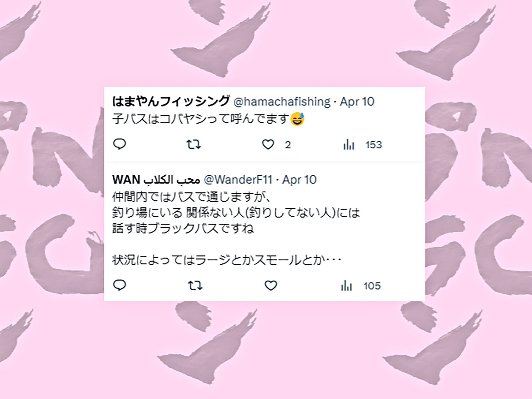Open the WAN display name profile
The width and height of the screenshot is (532, 399).
coord(156,180)
